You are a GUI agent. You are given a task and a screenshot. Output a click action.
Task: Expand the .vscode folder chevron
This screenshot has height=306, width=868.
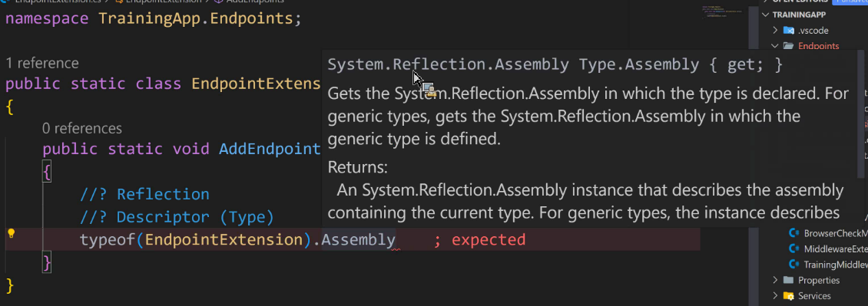[x=776, y=31]
